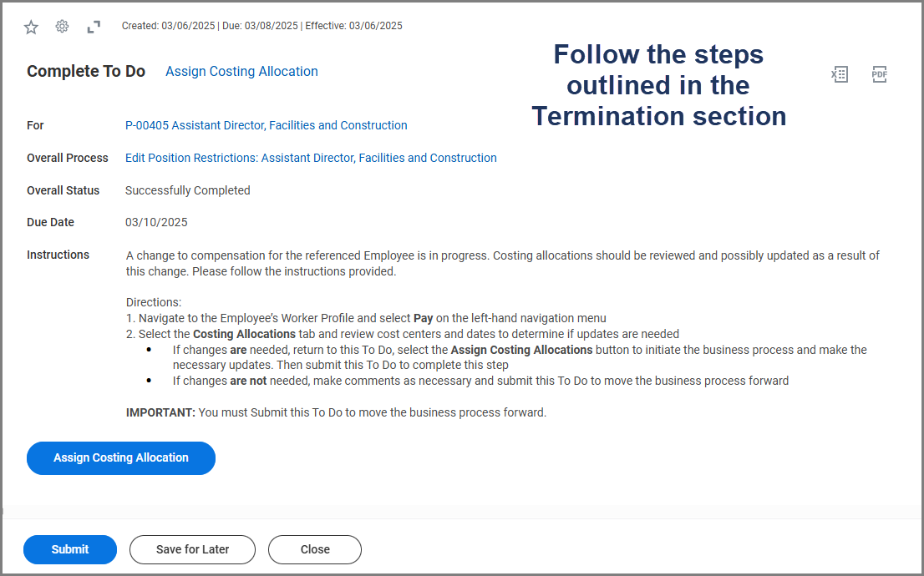Mark this To Do as favorite with the star icon

point(31,27)
